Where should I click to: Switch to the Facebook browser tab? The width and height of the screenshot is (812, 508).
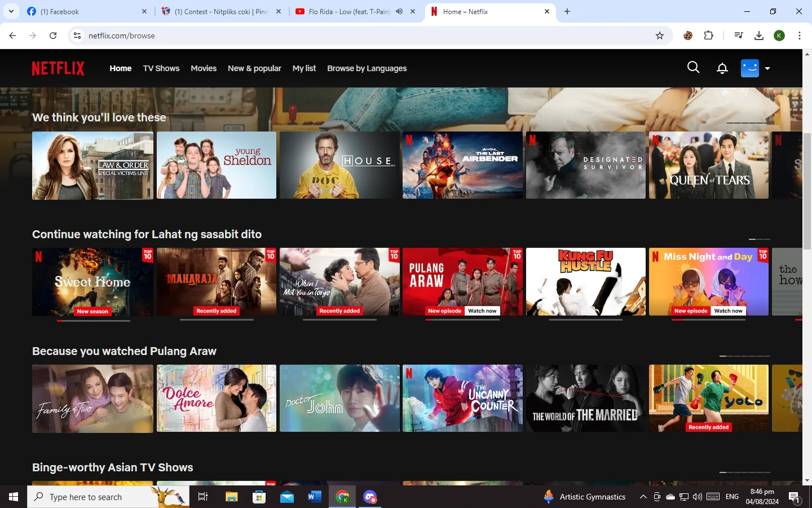tap(87, 11)
